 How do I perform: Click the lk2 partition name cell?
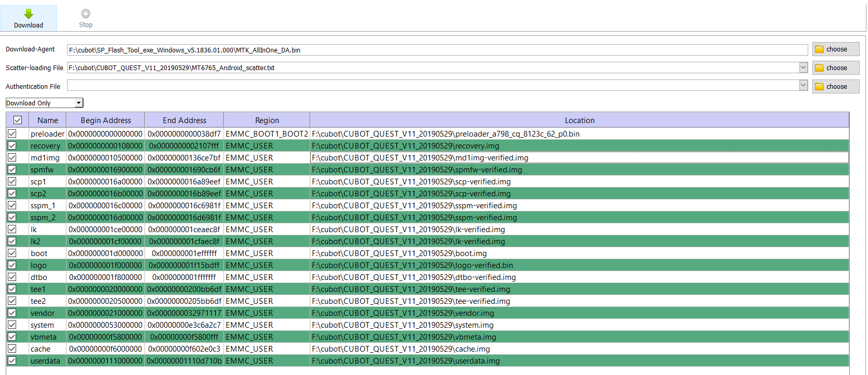48,241
